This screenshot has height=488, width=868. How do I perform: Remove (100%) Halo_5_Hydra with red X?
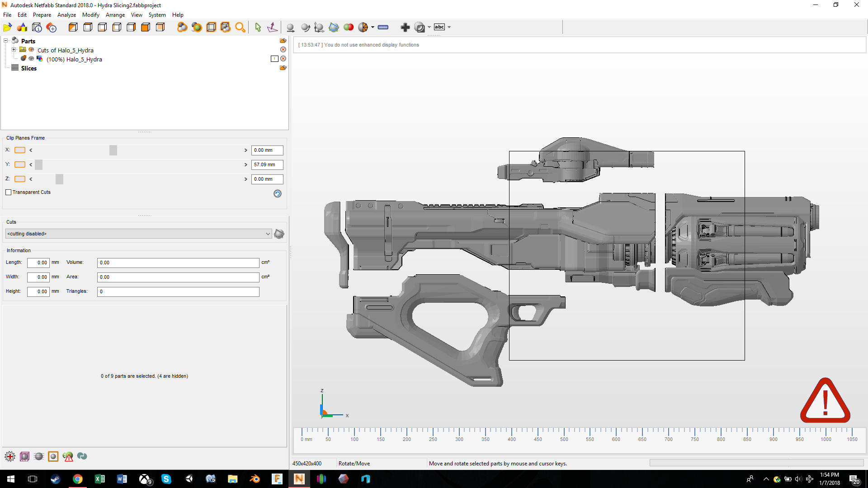tap(283, 59)
